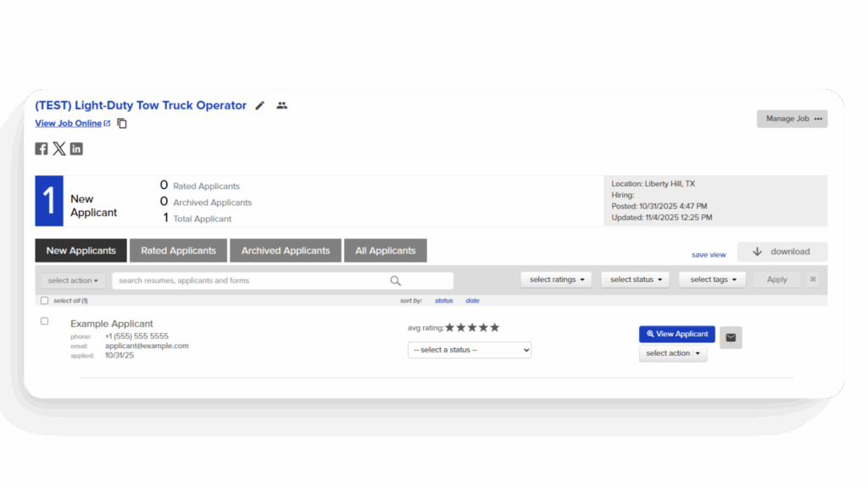Set the avg rating stars
Screen dimensions: 868x488
point(472,328)
